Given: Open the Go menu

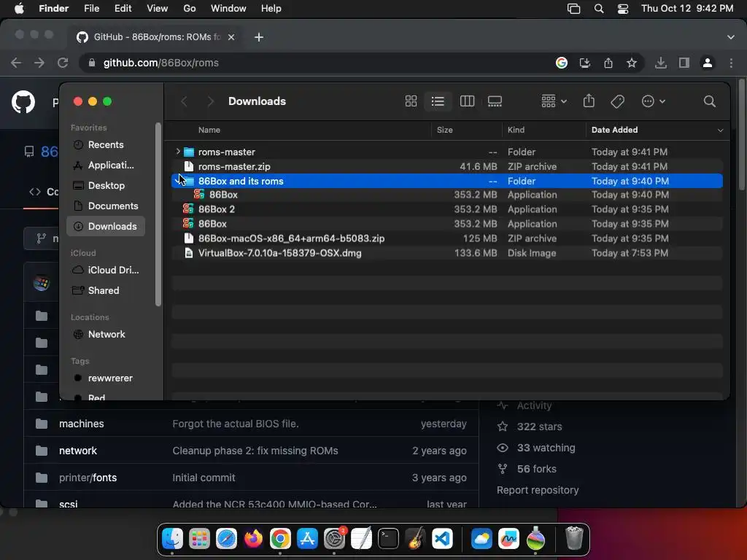Looking at the screenshot, I should (190, 8).
